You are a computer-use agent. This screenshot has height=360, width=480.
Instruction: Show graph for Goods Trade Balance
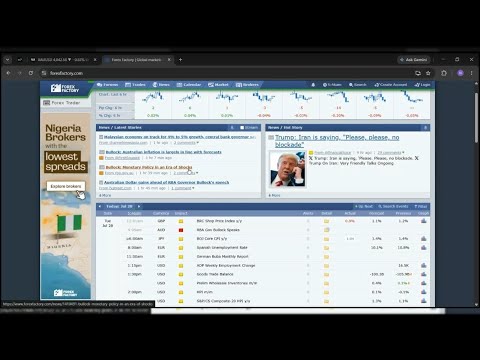424,274
